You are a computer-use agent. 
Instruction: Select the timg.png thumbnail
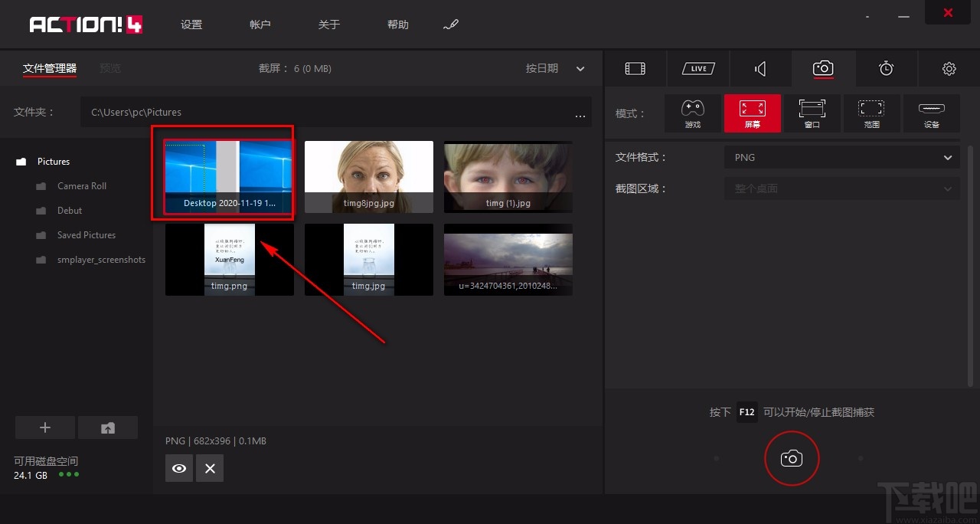pyautogui.click(x=230, y=260)
